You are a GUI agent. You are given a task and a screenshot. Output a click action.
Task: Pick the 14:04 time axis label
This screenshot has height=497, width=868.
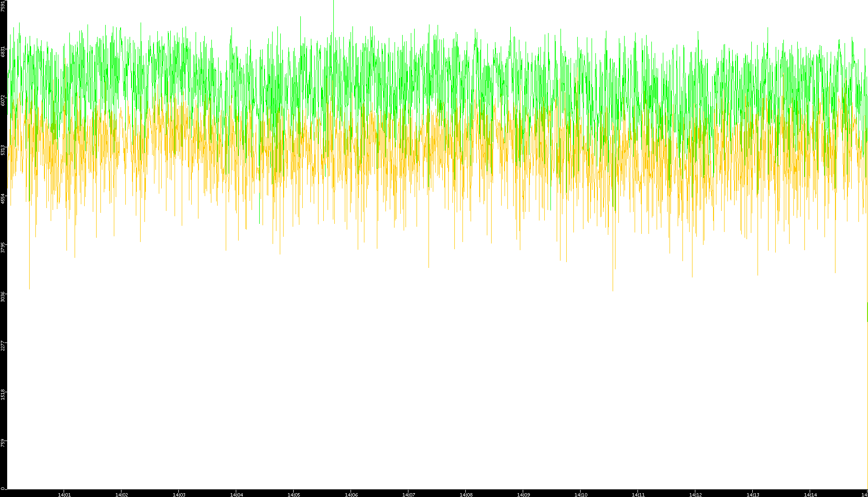(236, 495)
